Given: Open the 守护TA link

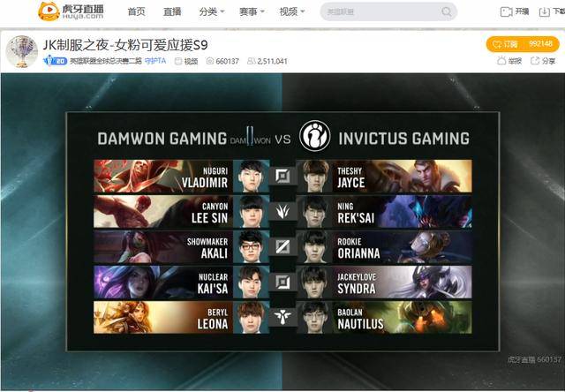Looking at the screenshot, I should [155, 61].
